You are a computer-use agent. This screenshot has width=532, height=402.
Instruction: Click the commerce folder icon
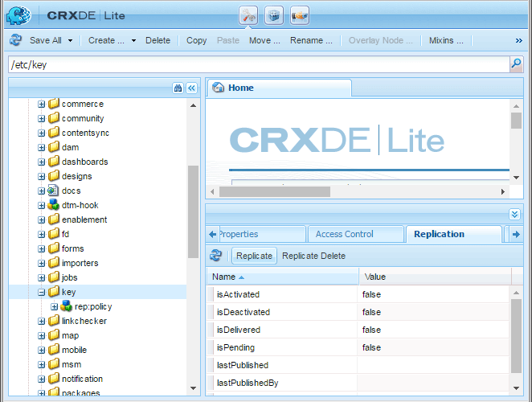tap(54, 104)
